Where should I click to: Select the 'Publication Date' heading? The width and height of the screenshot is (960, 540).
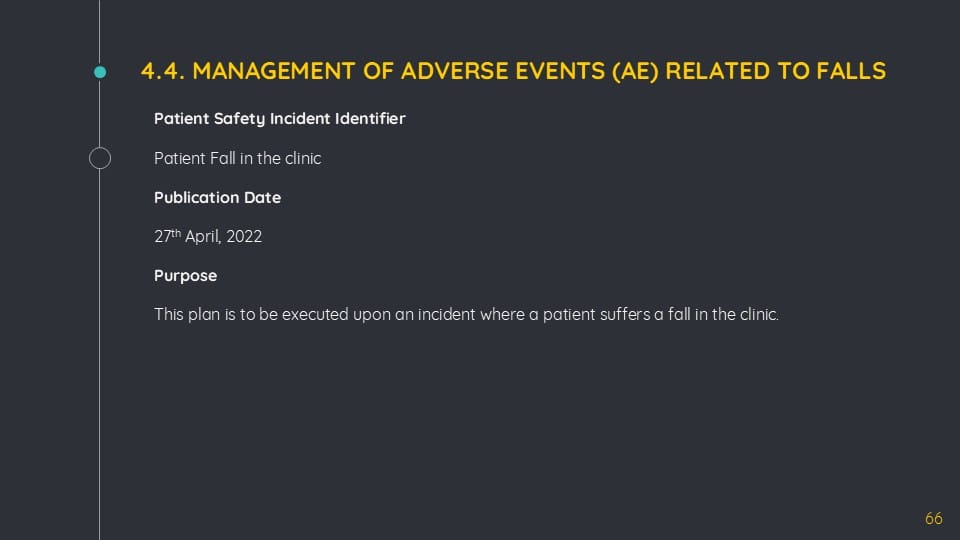[217, 198]
